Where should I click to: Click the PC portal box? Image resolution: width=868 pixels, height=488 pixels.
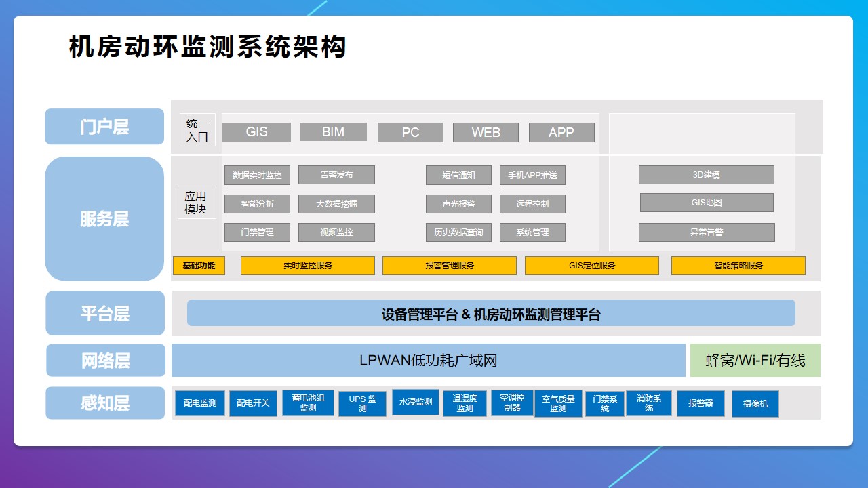pos(410,133)
